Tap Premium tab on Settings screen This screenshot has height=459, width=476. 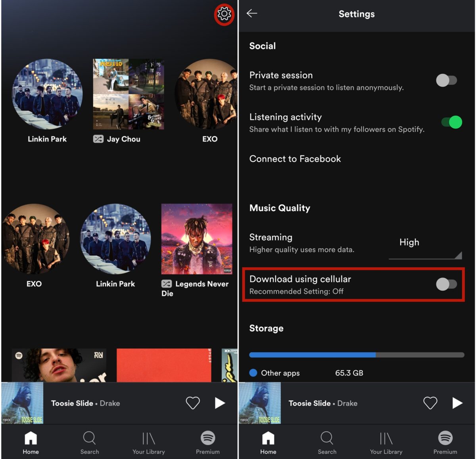pyautogui.click(x=445, y=443)
